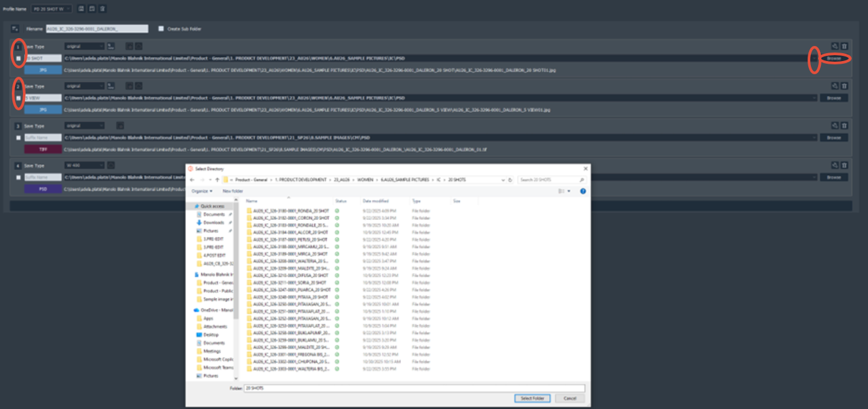Go up one folder level in Select Directory
The width and height of the screenshot is (868, 409).
point(217,179)
